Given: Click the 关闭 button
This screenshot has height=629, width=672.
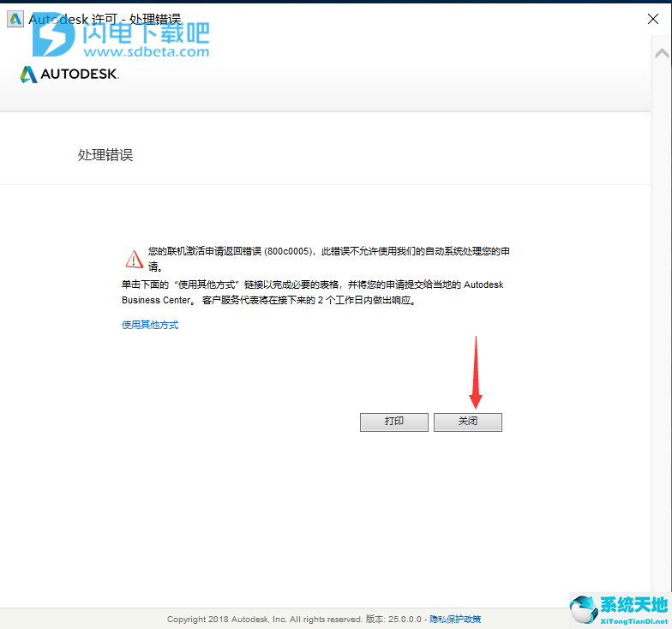Looking at the screenshot, I should point(468,422).
